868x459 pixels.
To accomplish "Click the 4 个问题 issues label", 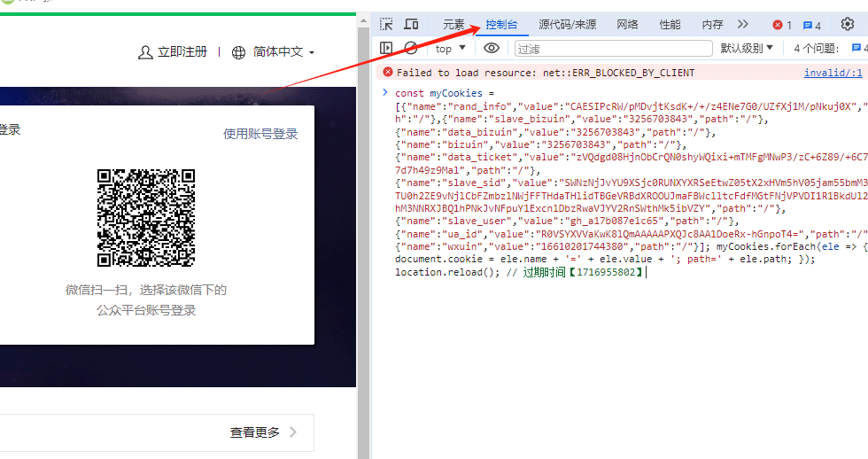I will point(817,49).
